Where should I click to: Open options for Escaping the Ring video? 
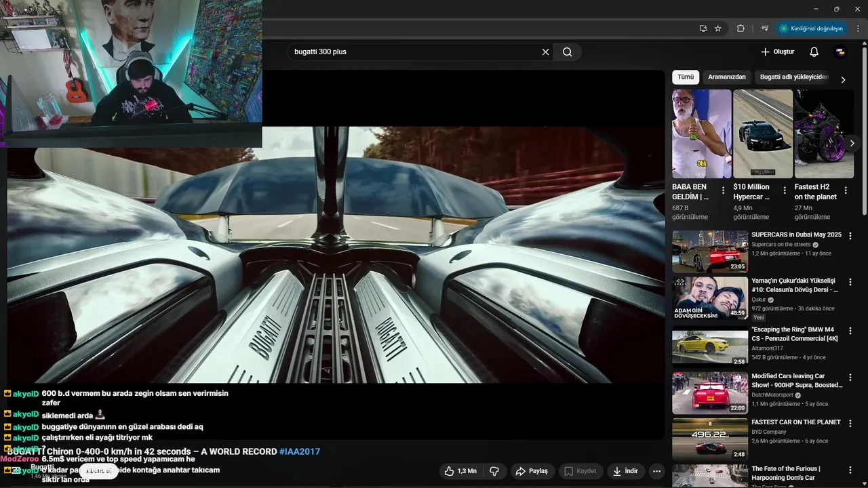850,331
